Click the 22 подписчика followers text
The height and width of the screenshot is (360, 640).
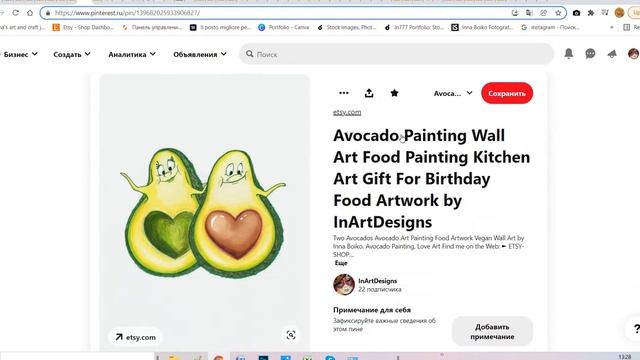[380, 289]
